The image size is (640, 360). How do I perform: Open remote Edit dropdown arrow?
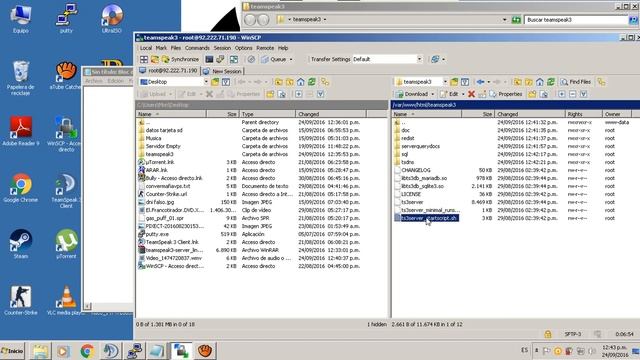pos(463,94)
